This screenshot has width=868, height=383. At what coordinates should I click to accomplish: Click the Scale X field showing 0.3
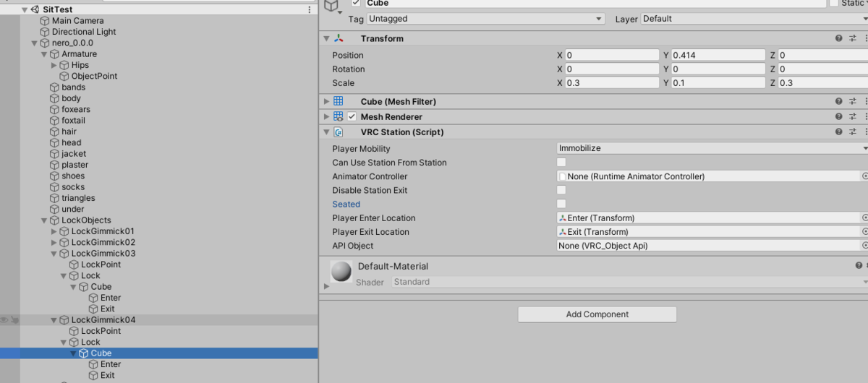(x=612, y=83)
